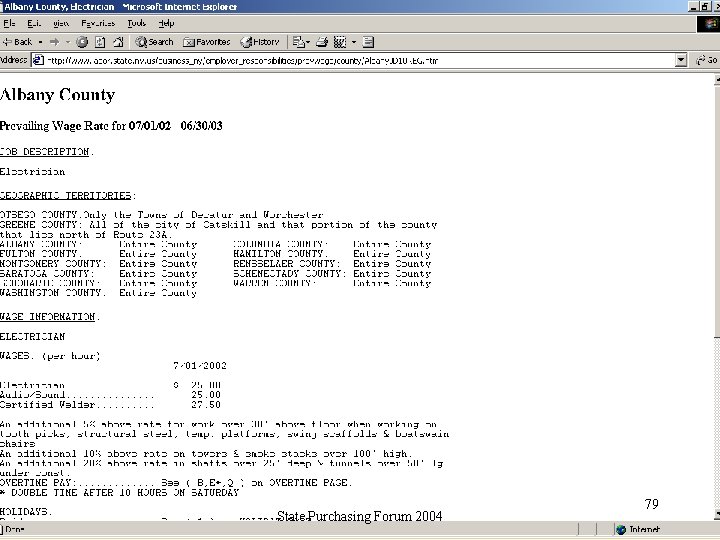The height and width of the screenshot is (540, 720).
Task: Open the Back button history dropdown arrow
Action: coord(40,42)
